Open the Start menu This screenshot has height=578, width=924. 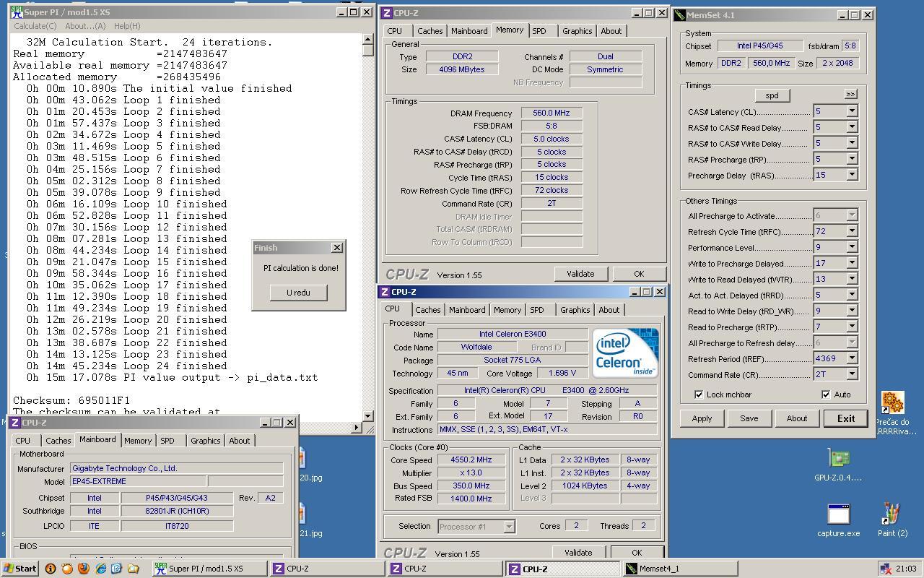[19, 569]
